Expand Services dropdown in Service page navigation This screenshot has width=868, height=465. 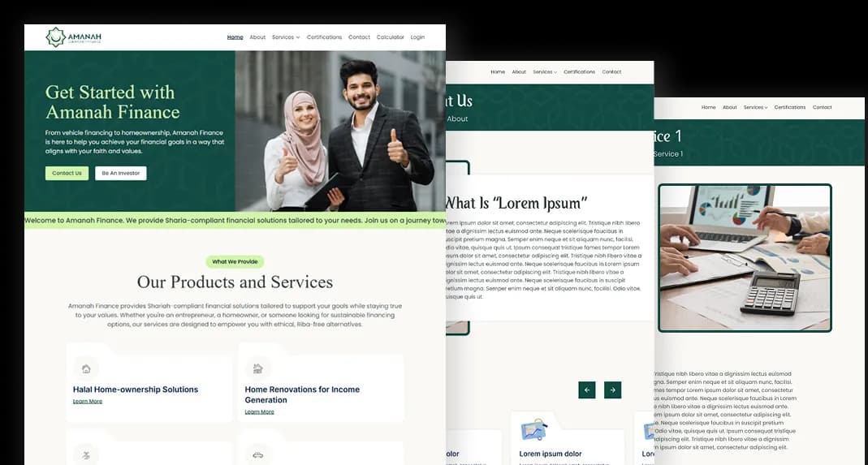pyautogui.click(x=756, y=107)
